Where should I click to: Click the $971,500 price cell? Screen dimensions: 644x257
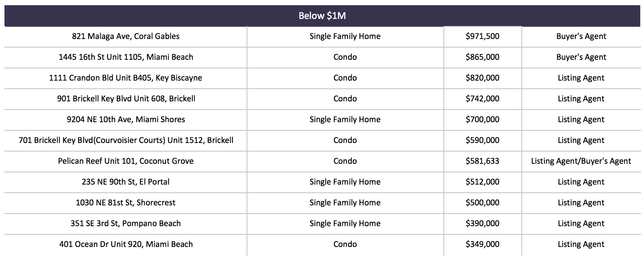click(x=482, y=36)
